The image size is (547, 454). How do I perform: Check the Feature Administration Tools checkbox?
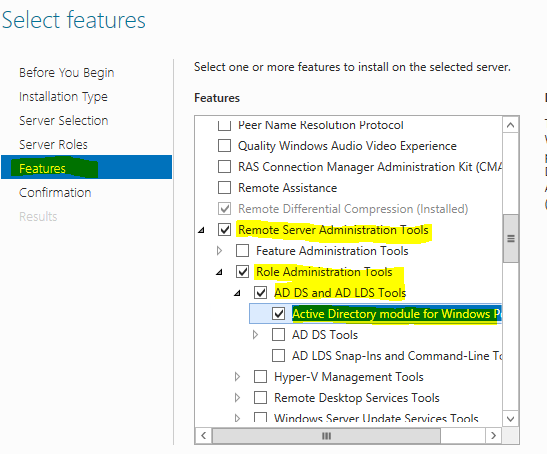242,251
